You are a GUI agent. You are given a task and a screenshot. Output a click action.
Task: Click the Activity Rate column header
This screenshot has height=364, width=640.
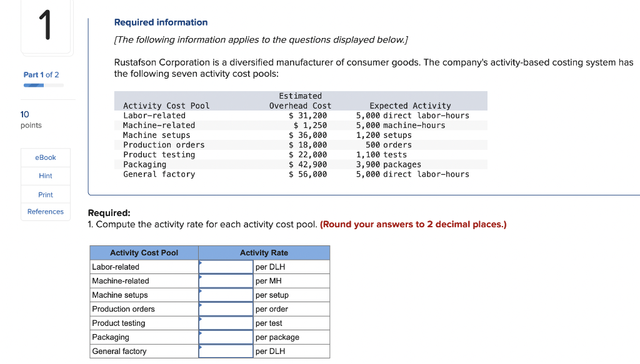(264, 253)
